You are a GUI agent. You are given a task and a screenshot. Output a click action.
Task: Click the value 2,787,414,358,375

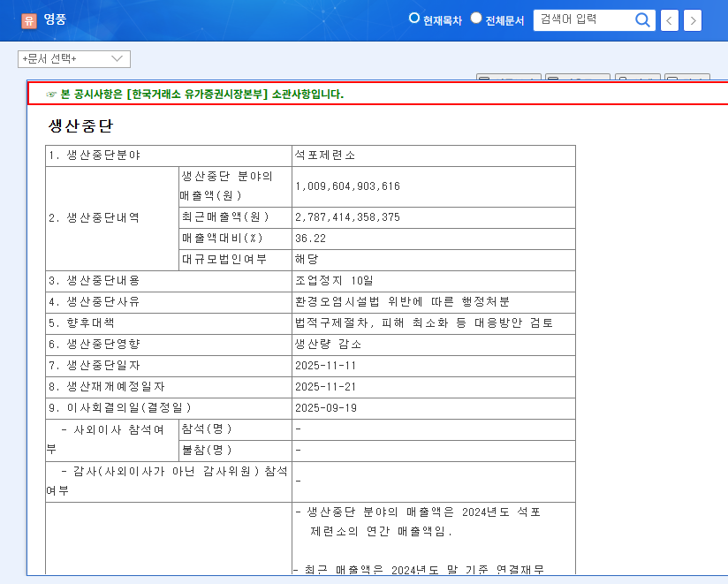347,217
